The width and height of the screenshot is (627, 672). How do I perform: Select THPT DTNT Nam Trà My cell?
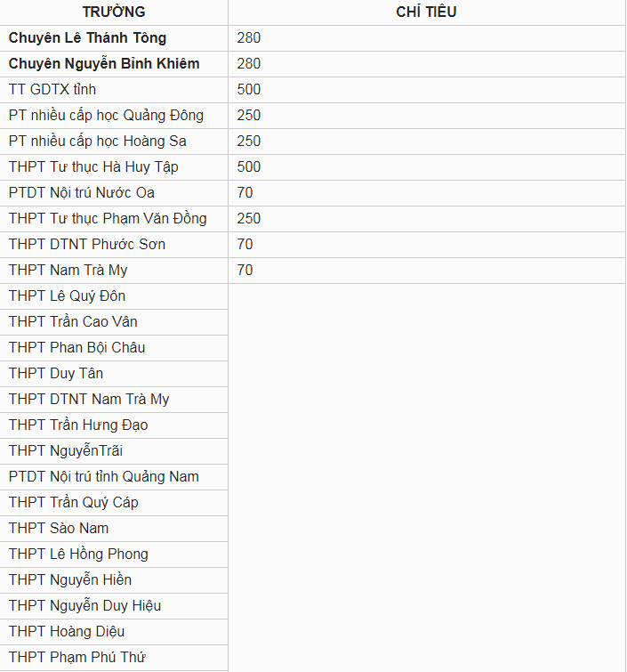pos(114,400)
